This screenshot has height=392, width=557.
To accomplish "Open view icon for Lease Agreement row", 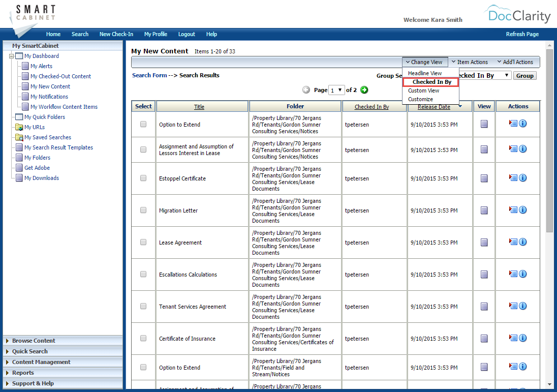I will 484,243.
